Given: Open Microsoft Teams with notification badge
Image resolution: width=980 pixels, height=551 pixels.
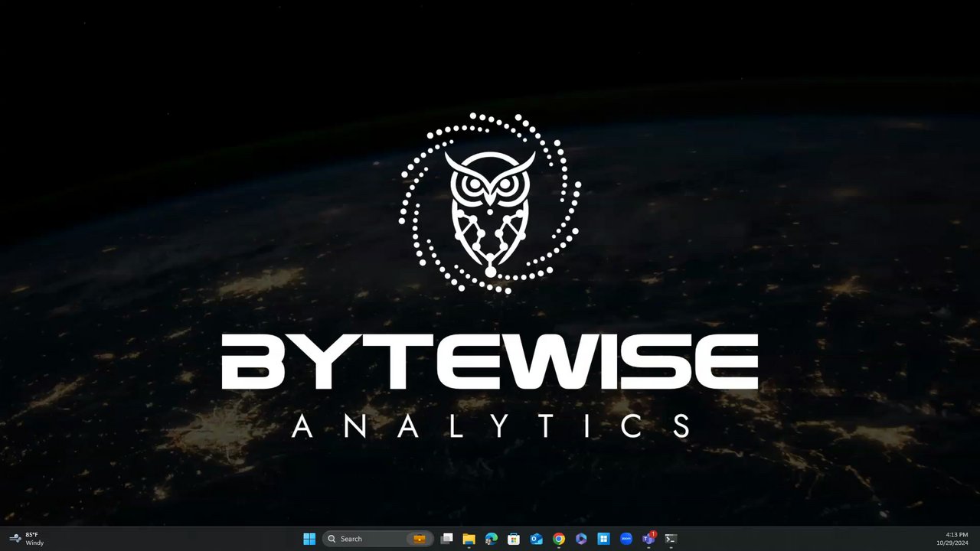Looking at the screenshot, I should [648, 539].
